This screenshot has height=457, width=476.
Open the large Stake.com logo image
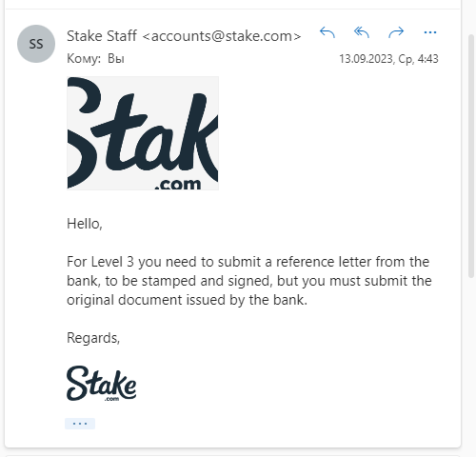point(143,133)
